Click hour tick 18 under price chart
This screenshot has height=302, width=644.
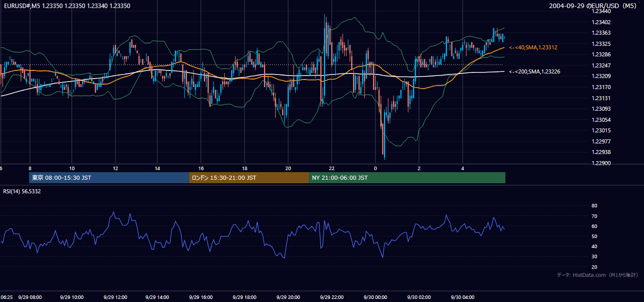(244, 168)
